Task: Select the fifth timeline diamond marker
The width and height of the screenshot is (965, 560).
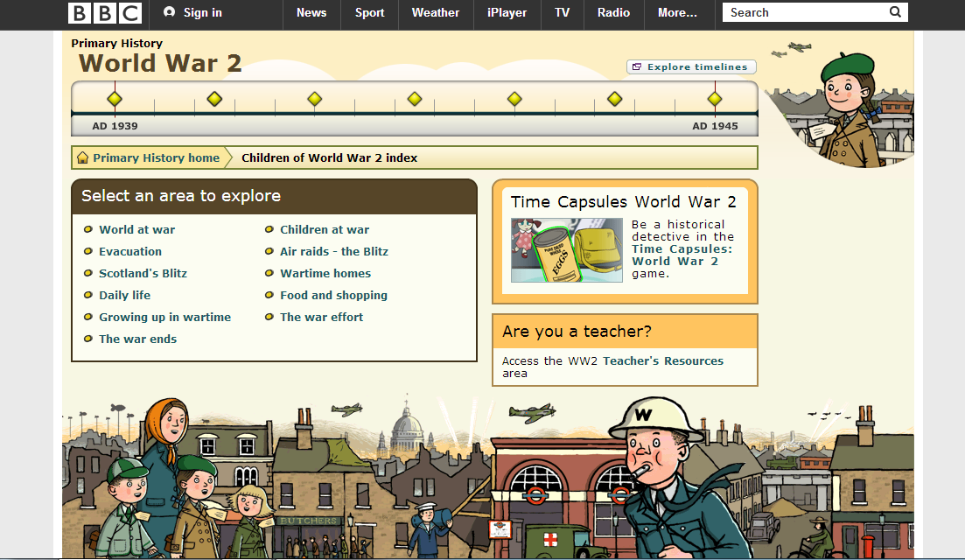Action: click(514, 99)
